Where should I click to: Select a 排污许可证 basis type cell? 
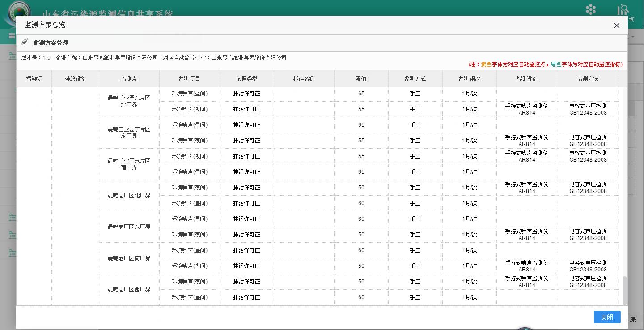coord(246,94)
